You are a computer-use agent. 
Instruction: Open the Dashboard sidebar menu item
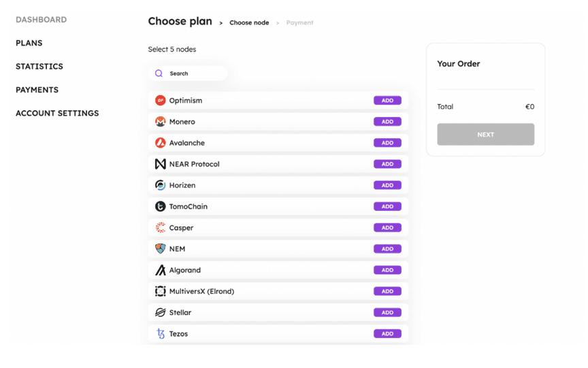coord(41,20)
